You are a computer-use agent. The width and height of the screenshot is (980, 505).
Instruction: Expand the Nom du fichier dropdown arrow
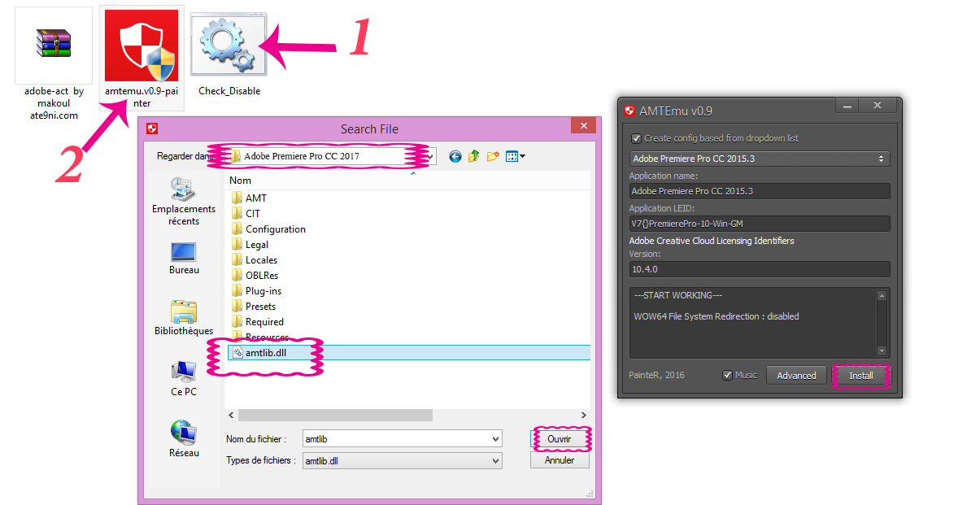(x=496, y=438)
